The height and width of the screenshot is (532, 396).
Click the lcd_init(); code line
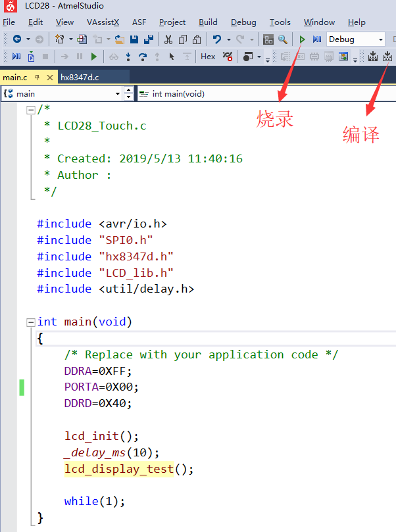pos(101,436)
